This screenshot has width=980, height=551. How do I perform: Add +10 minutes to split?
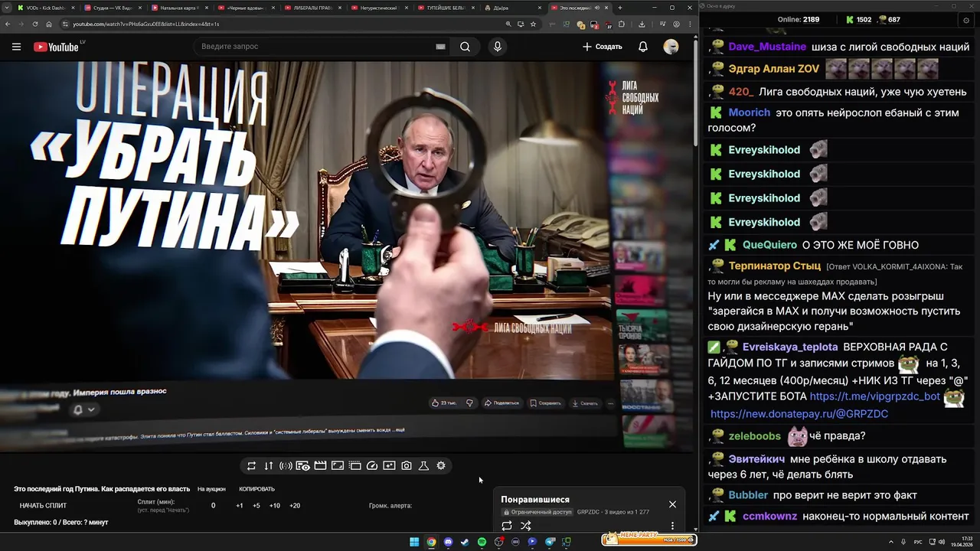(x=275, y=506)
